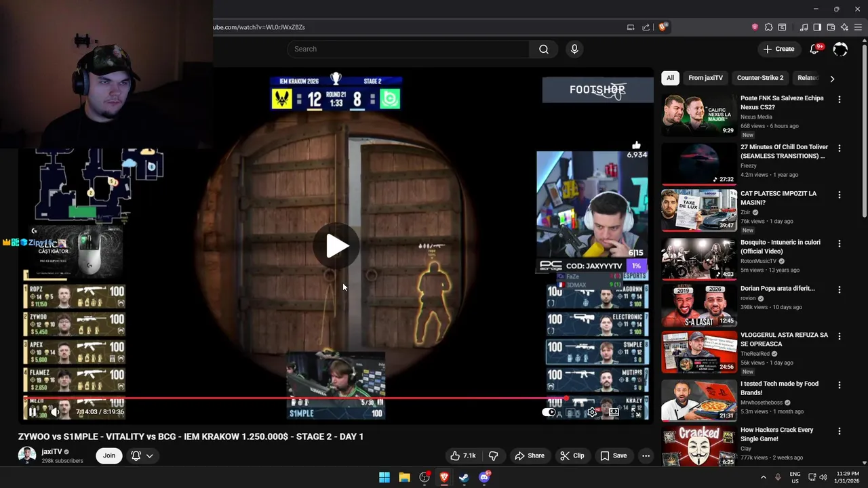The width and height of the screenshot is (868, 488).
Task: Click the Join channel button
Action: (109, 455)
